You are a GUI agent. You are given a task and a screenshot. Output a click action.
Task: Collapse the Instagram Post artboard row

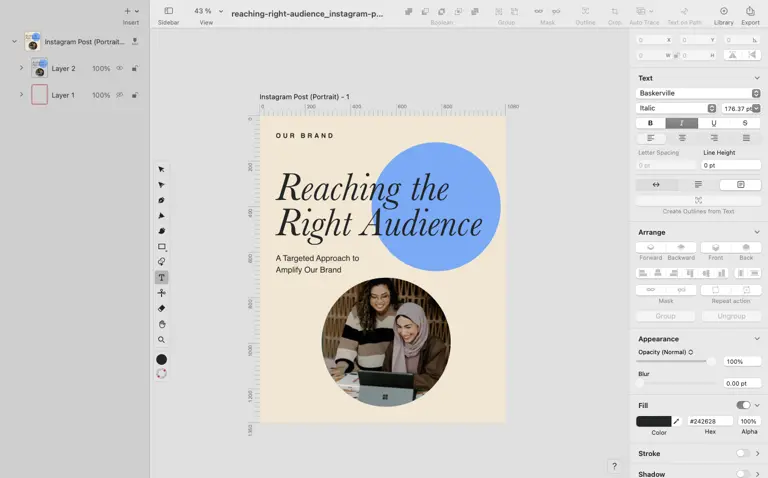14,42
